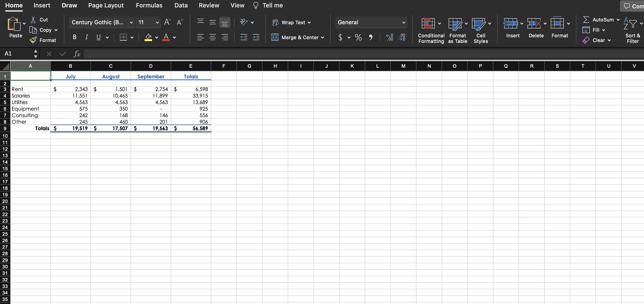
Task: Expand the number format dropdown showing General
Action: [403, 22]
